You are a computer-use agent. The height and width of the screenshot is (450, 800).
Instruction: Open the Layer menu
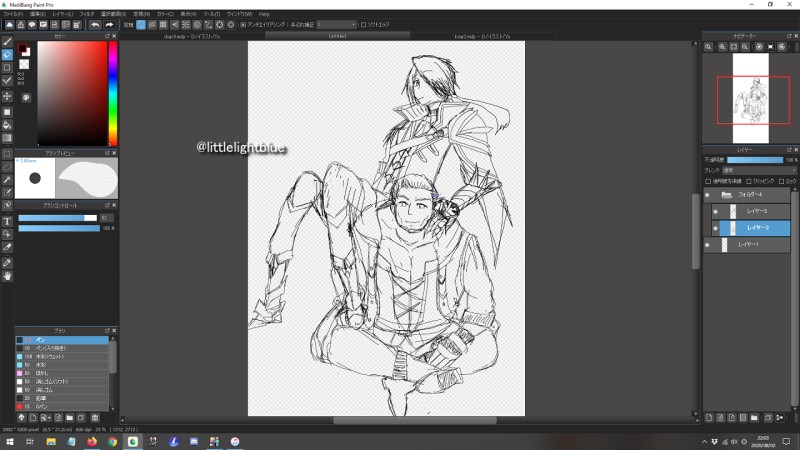coord(63,14)
